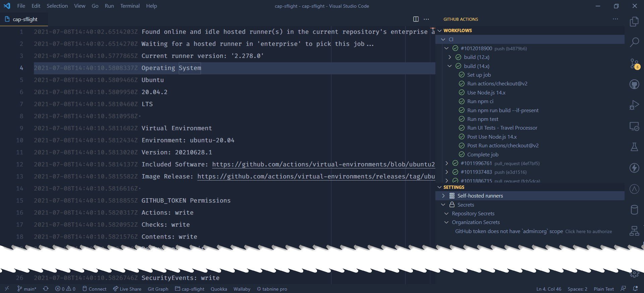Open Source Control view with 6 badge

635,64
